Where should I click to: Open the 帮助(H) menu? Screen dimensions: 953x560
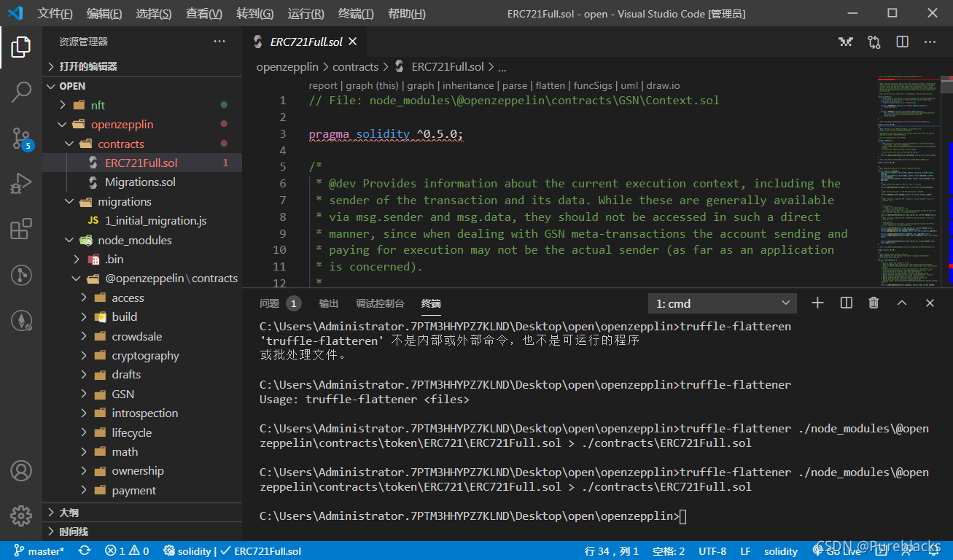[x=407, y=14]
